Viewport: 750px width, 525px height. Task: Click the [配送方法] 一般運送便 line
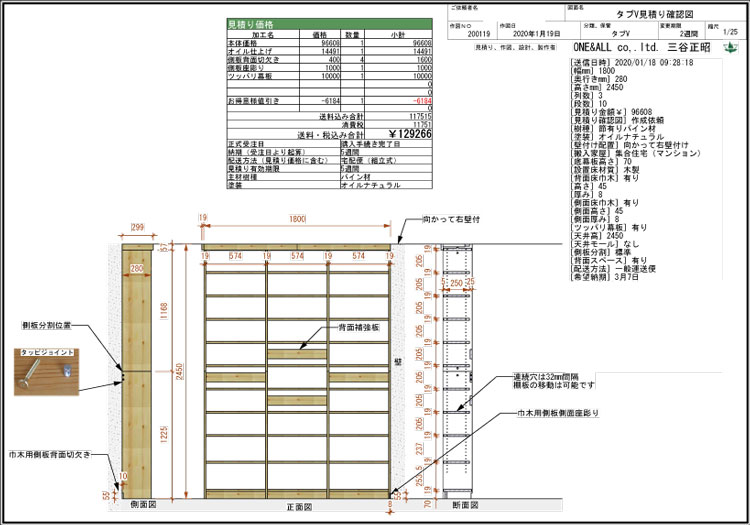pos(613,269)
